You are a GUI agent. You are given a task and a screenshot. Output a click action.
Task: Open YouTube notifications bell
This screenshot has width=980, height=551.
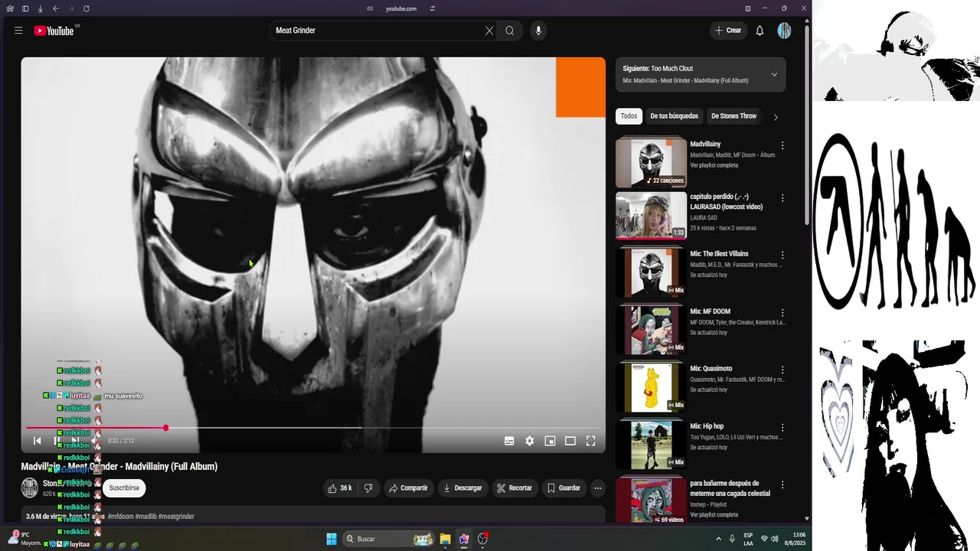(x=759, y=31)
